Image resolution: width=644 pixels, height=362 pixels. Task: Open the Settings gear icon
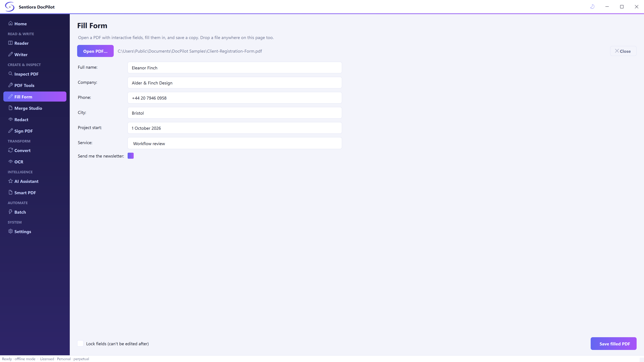11,231
